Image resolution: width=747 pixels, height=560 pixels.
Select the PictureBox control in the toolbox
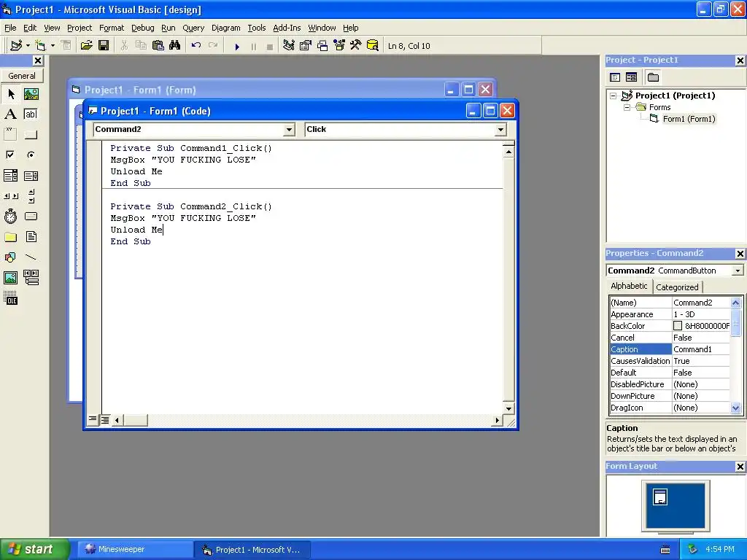pos(31,94)
